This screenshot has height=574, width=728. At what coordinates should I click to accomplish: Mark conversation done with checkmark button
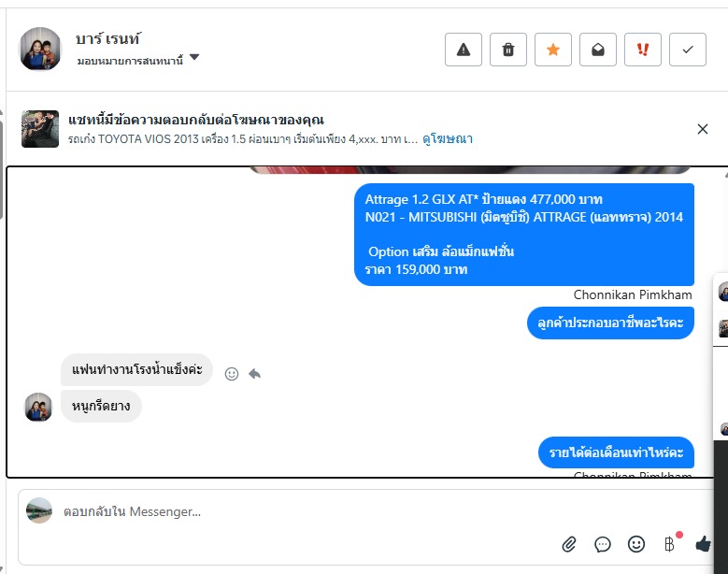(x=688, y=50)
